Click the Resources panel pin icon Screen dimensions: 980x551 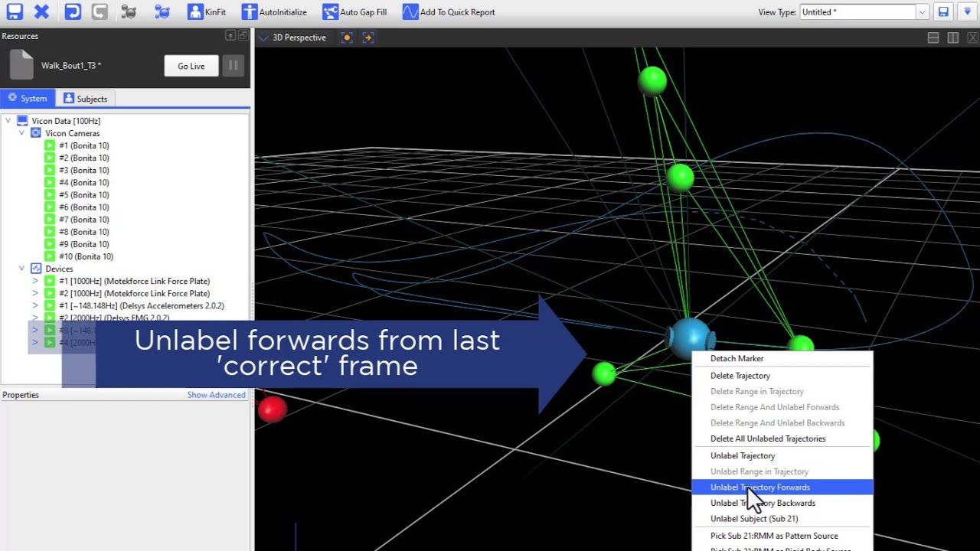230,36
